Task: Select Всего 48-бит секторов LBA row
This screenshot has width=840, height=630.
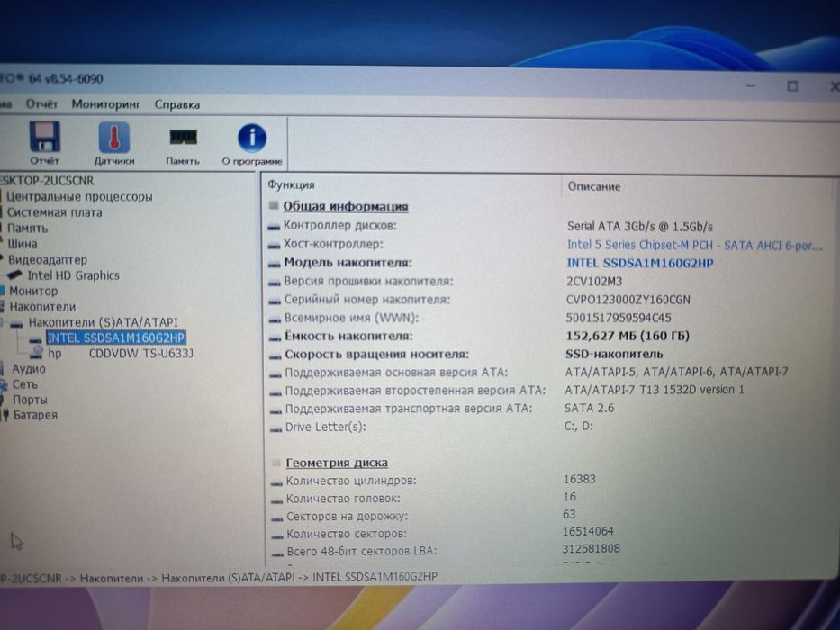Action: (362, 551)
